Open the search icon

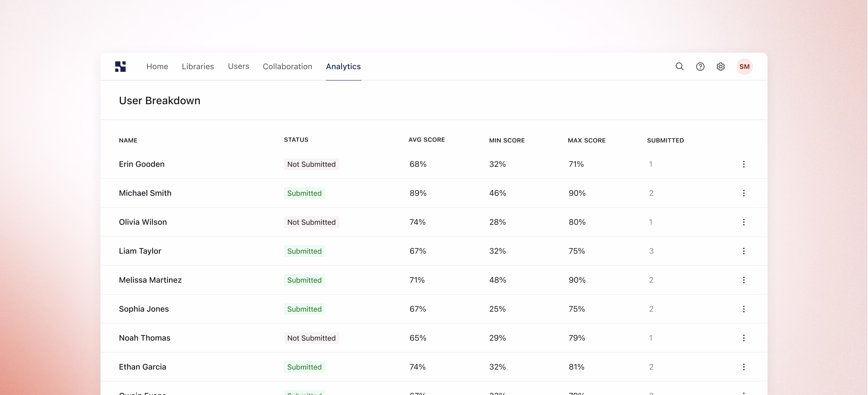coord(680,66)
